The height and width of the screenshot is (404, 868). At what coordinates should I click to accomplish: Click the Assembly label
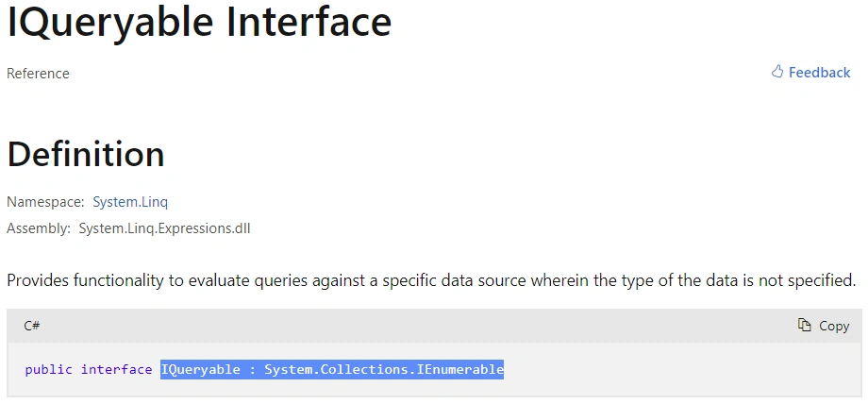[39, 228]
